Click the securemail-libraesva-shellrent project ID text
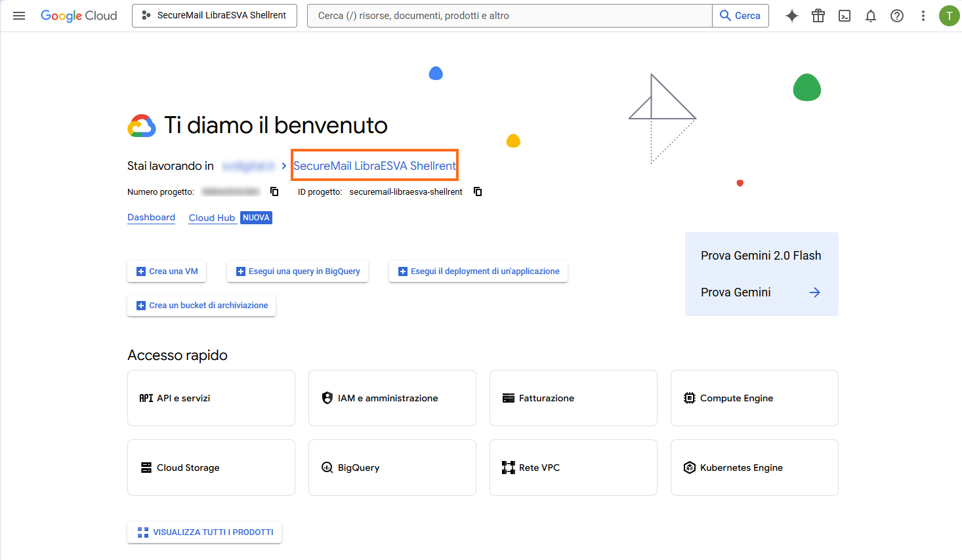 click(406, 192)
